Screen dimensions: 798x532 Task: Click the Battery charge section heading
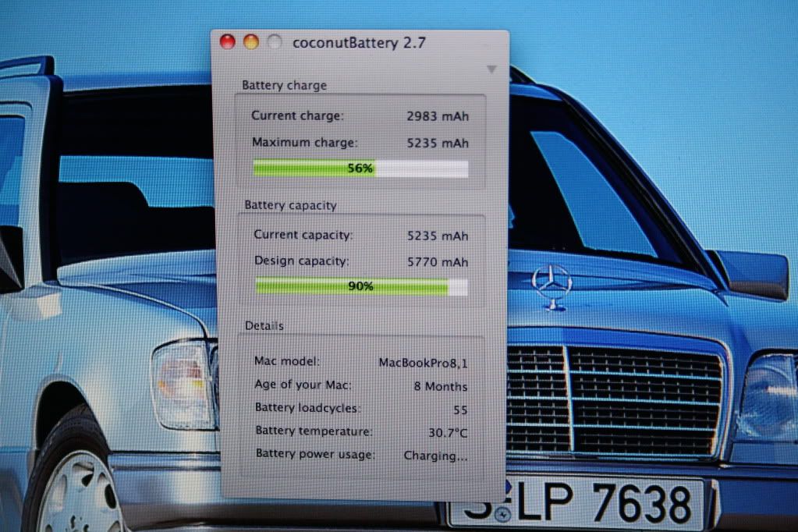[284, 86]
